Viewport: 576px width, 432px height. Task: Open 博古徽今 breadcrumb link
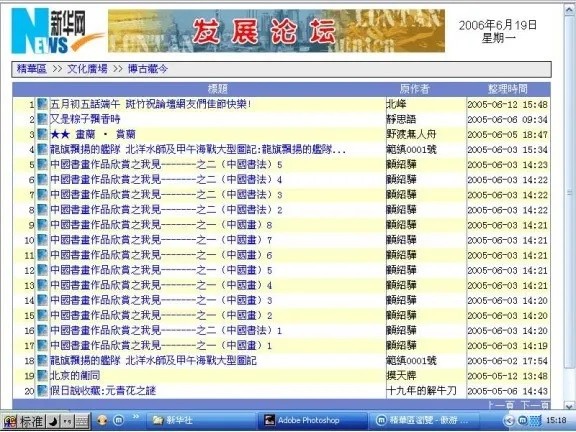tap(148, 69)
